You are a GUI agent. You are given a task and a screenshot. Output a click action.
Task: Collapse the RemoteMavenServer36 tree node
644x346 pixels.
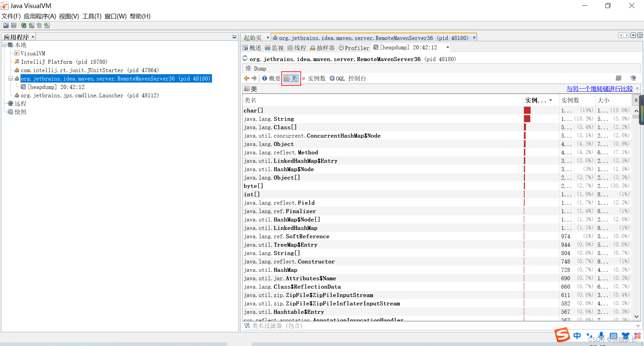point(11,79)
